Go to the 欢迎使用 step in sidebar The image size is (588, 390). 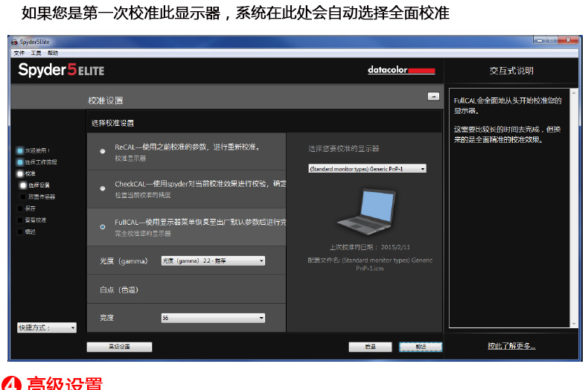coord(33,151)
